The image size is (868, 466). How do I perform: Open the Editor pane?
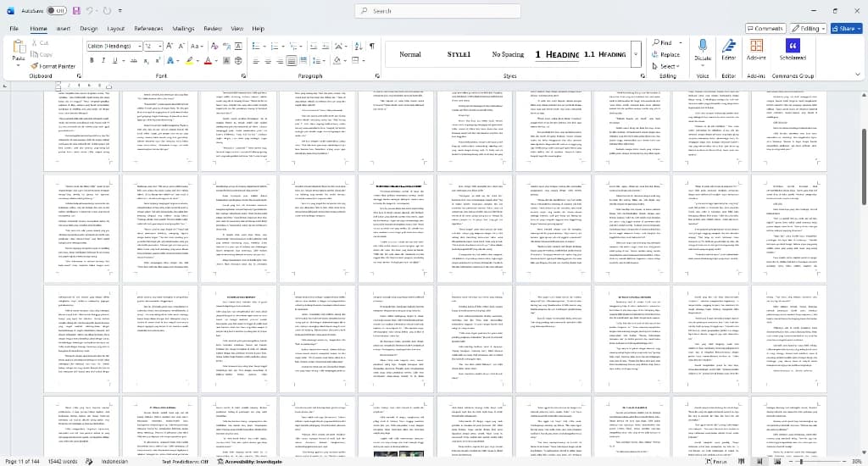click(x=728, y=48)
